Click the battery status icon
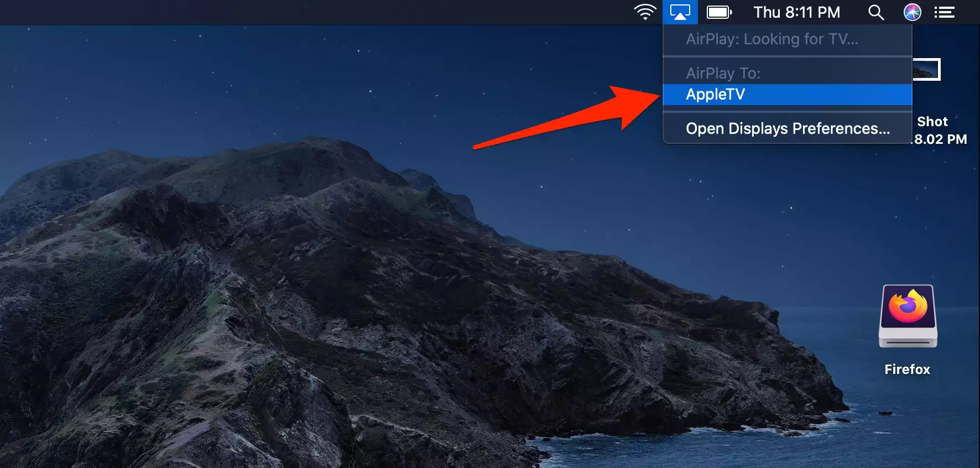 point(719,12)
